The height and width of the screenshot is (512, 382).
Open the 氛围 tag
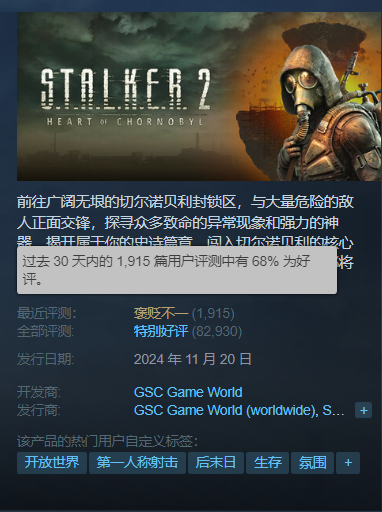[312, 463]
